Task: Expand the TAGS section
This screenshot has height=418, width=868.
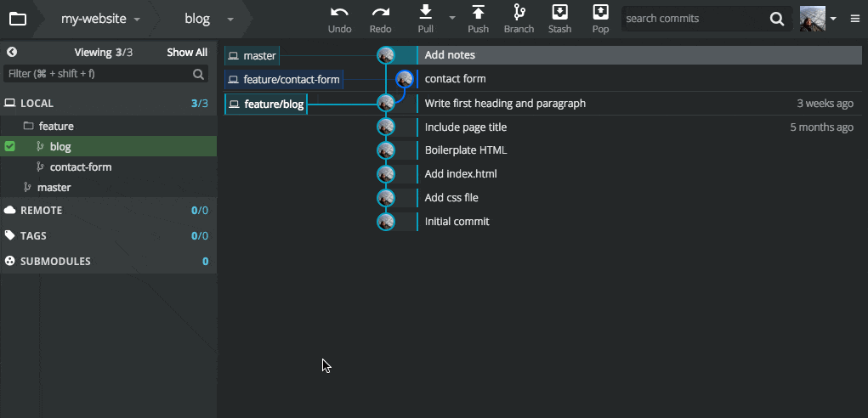Action: [x=109, y=235]
